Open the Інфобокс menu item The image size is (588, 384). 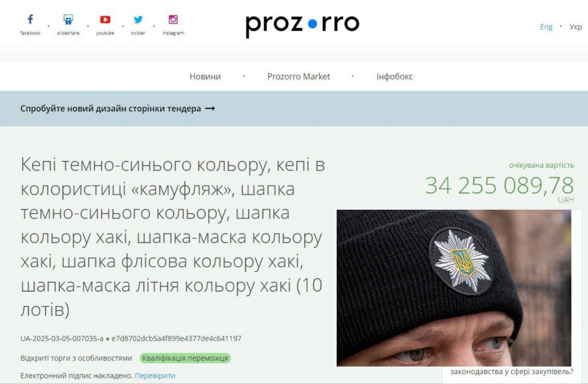pos(395,76)
